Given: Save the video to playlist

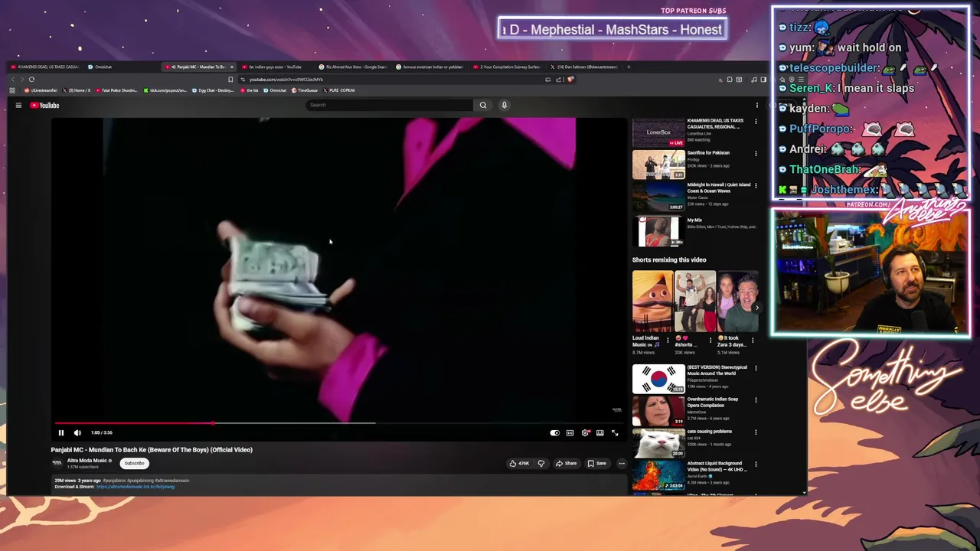Looking at the screenshot, I should tap(597, 463).
